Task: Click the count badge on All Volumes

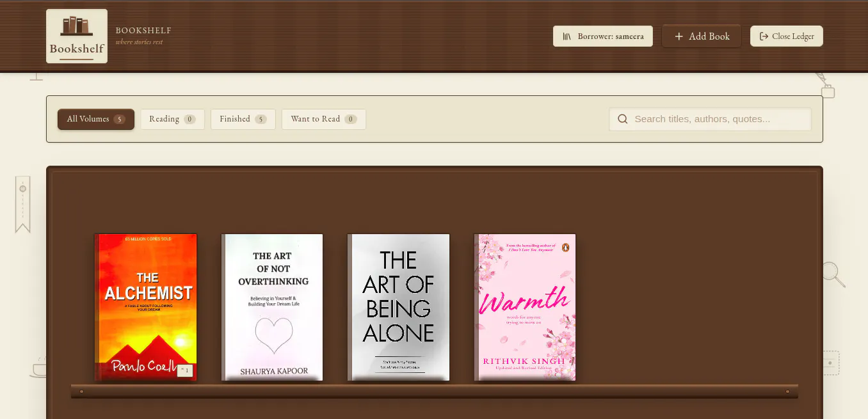Action: 119,119
